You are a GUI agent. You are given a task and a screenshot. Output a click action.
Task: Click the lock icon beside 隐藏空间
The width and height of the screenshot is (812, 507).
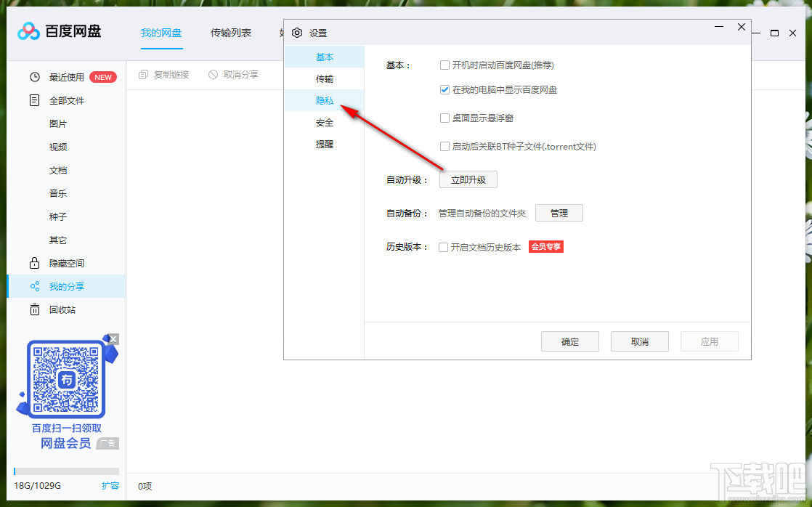click(x=34, y=263)
